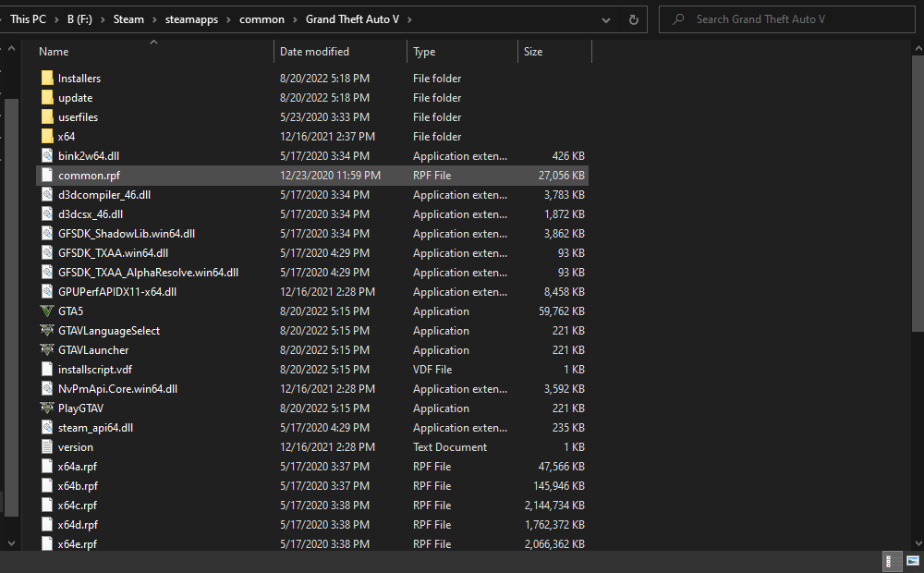Click the 2,144,734 KB size of x64c.rpf
The width and height of the screenshot is (924, 573).
[554, 506]
